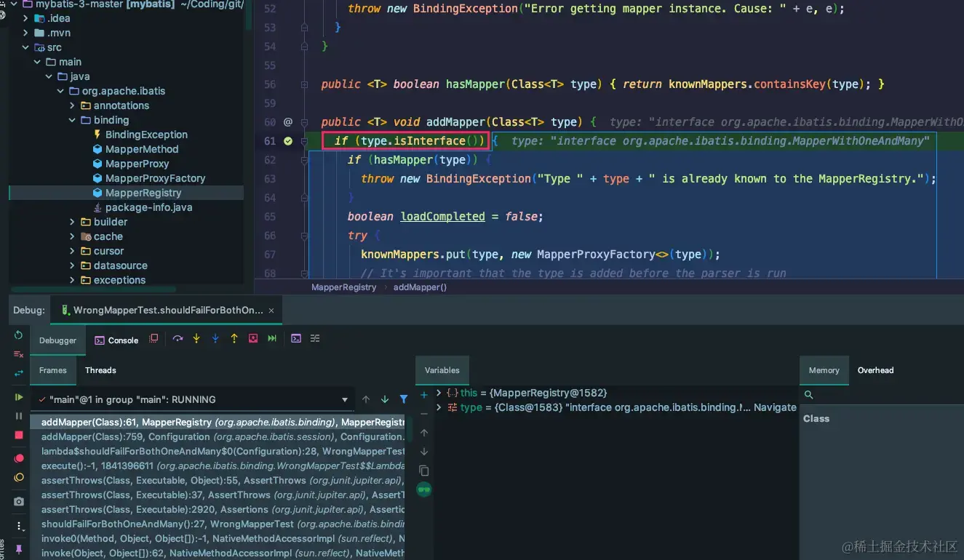
Task: Go to the previous frame with the up arrow
Action: click(366, 399)
